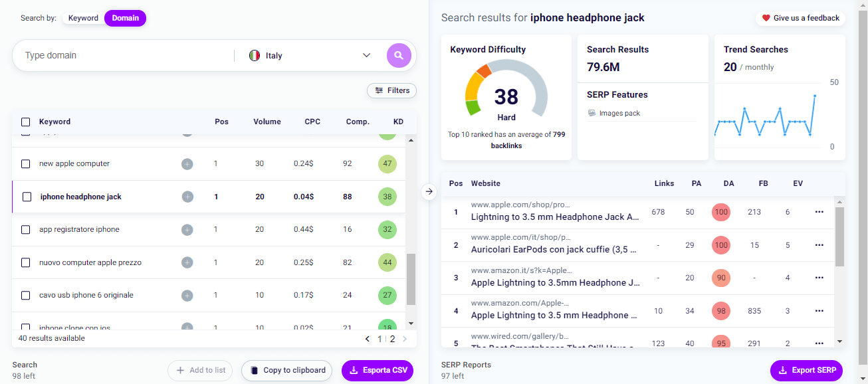Select the Domain search mode tab
The width and height of the screenshot is (868, 384).
[125, 18]
